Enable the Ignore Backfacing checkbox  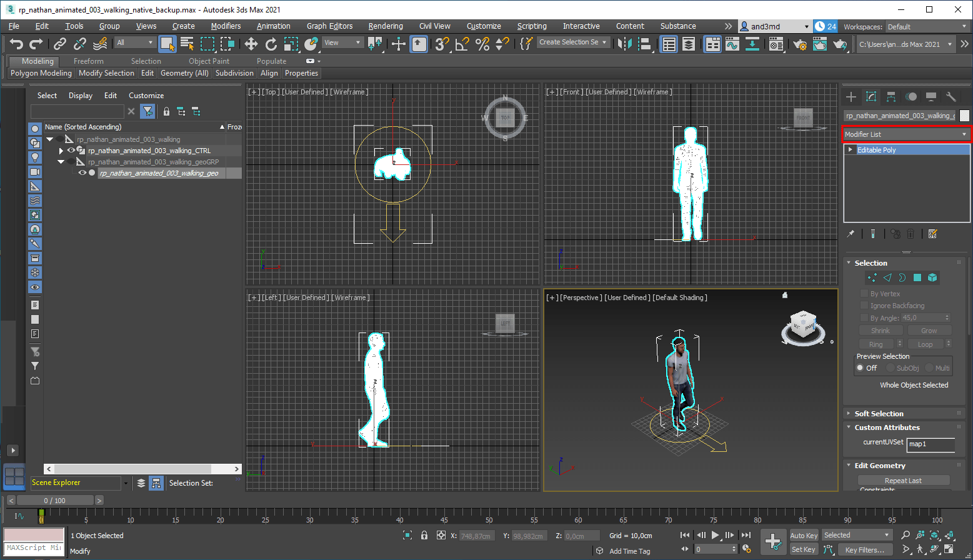click(864, 306)
